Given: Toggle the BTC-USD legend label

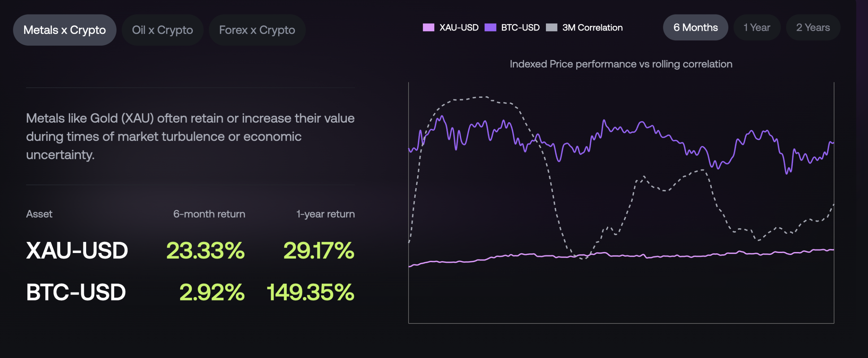Looking at the screenshot, I should [520, 27].
